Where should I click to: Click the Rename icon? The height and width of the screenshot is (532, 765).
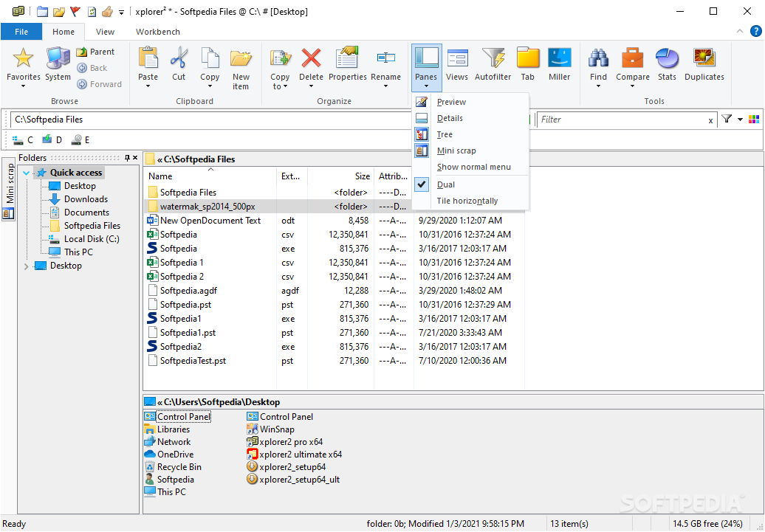pos(386,58)
